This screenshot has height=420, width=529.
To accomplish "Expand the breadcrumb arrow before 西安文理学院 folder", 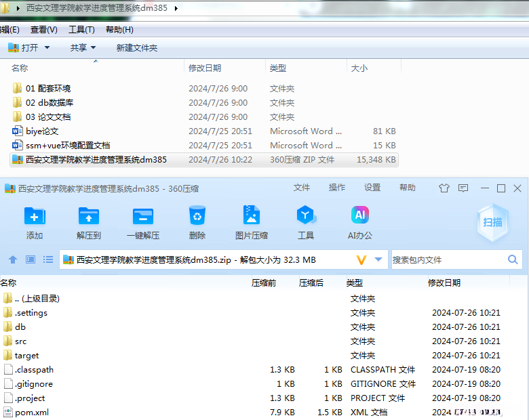I will point(18,8).
